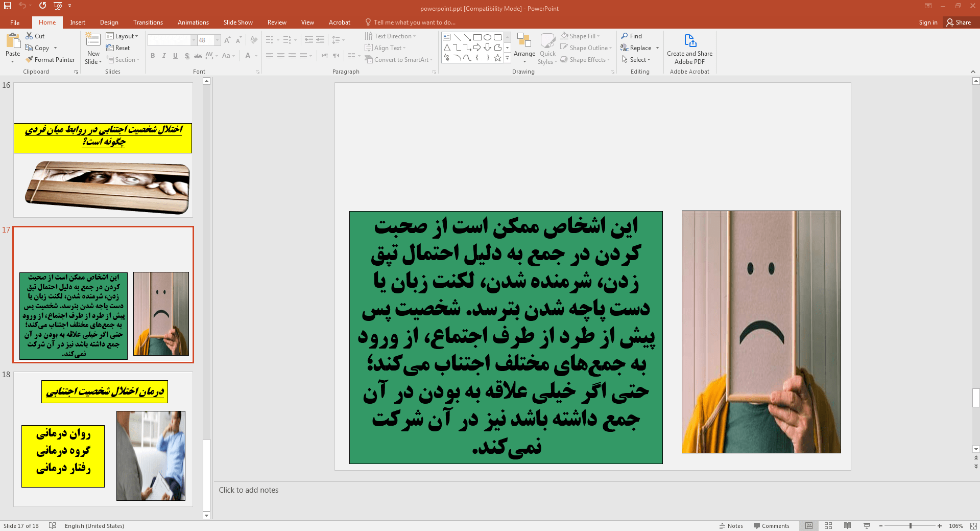This screenshot has height=531, width=980.
Task: Switch to the Insert tab
Action: [x=78, y=22]
